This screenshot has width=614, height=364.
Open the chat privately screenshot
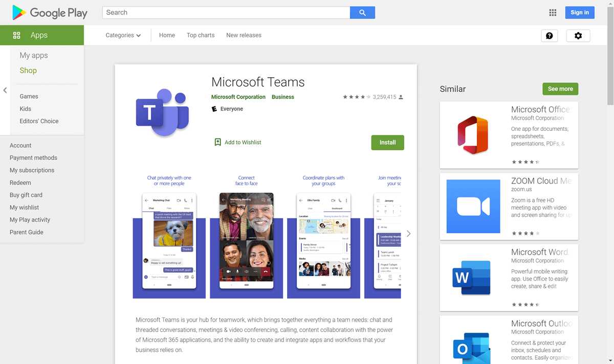(169, 236)
